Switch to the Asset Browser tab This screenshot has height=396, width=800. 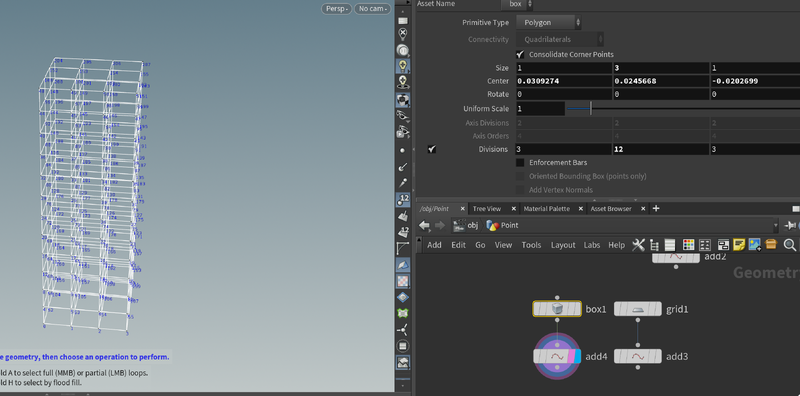pos(611,209)
